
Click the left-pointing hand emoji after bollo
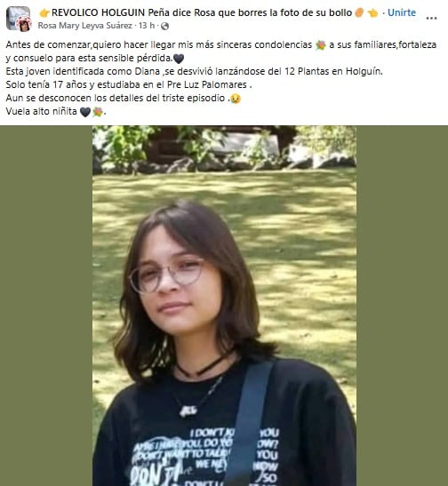(x=372, y=13)
